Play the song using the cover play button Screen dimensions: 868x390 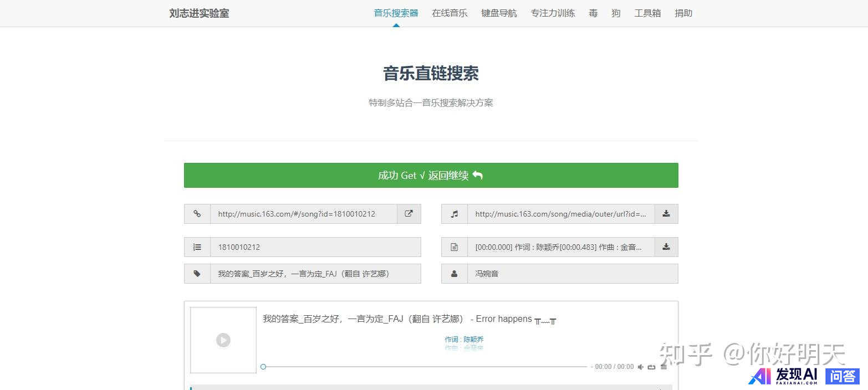point(223,340)
